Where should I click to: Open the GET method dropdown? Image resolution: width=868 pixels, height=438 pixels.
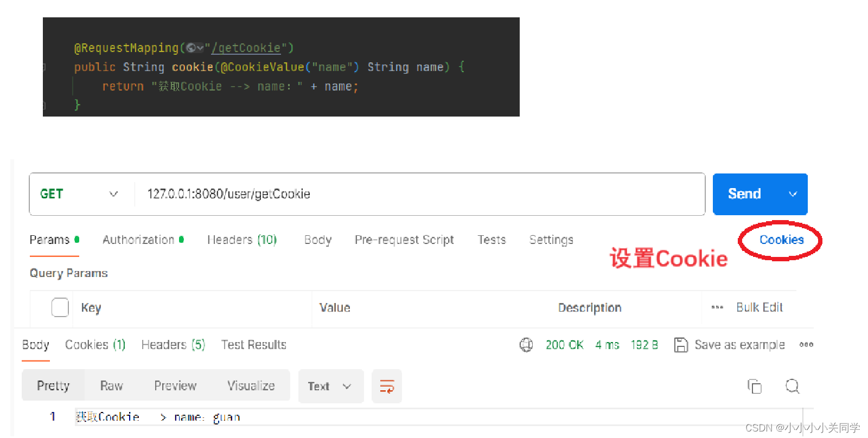point(79,194)
